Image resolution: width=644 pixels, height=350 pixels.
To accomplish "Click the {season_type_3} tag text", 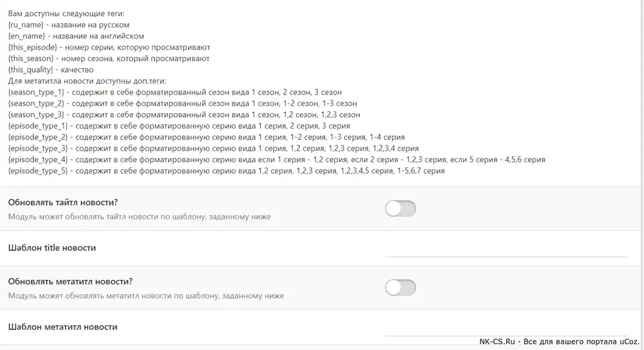I will coord(36,115).
